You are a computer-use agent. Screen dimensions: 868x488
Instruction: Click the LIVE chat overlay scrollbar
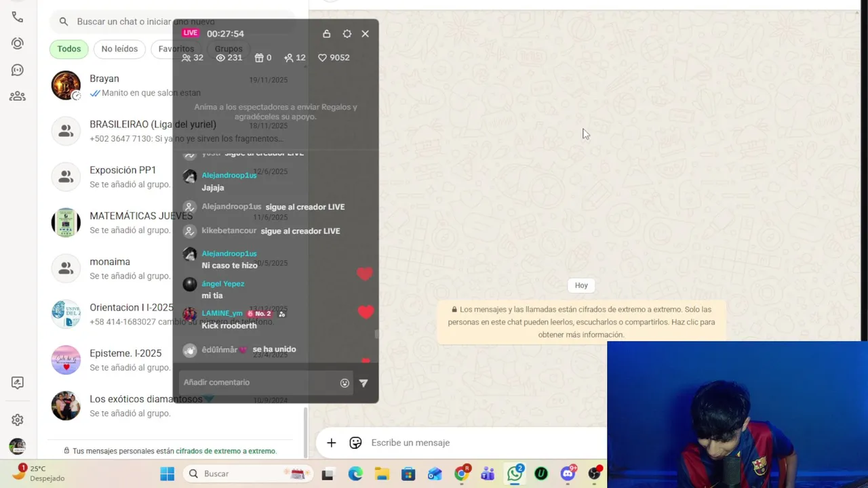pos(376,333)
